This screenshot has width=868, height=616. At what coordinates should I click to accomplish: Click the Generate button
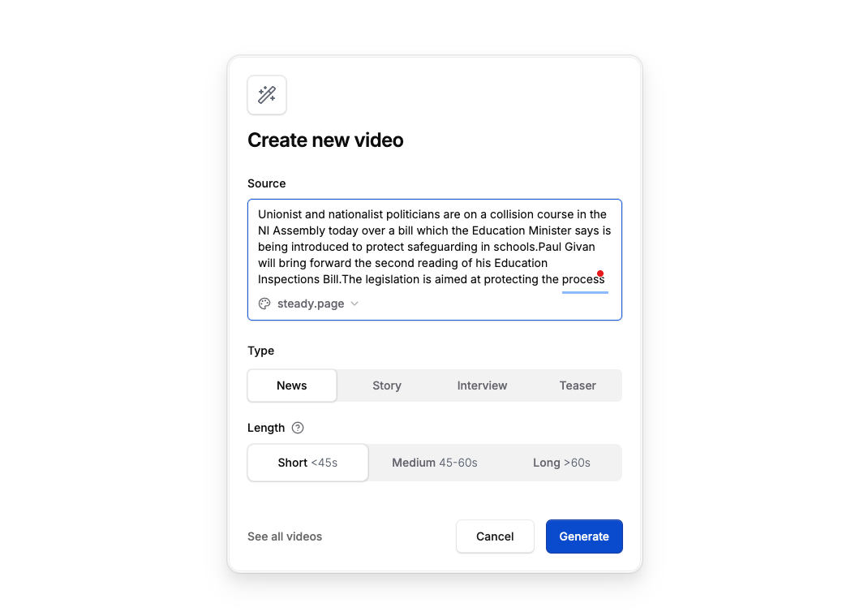point(584,536)
